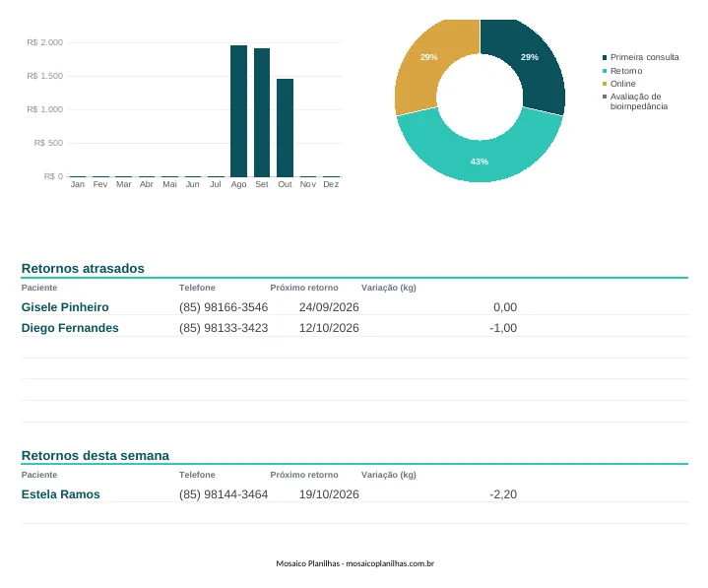Click the Primeira consulta legend label

click(x=645, y=57)
